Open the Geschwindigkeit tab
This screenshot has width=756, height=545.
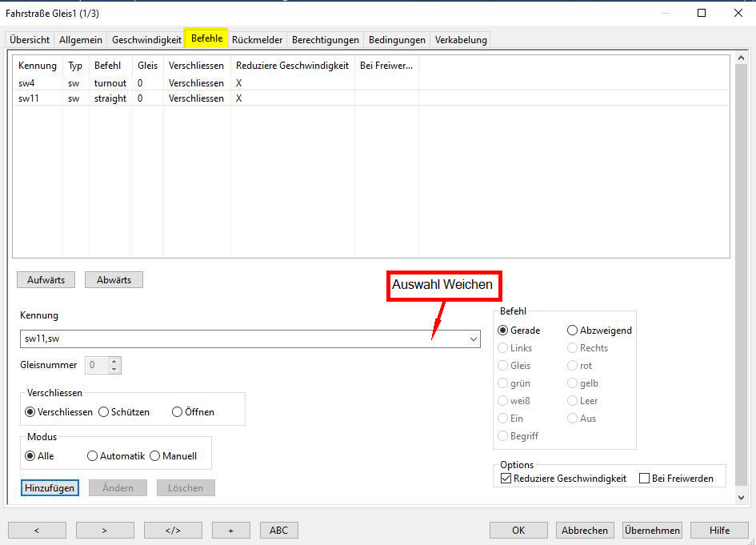[146, 40]
